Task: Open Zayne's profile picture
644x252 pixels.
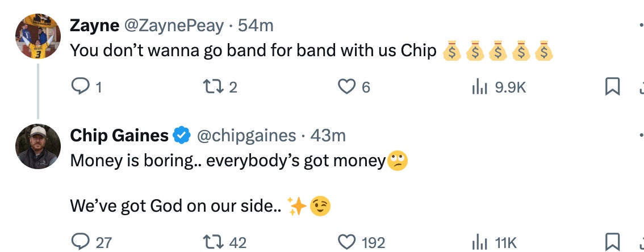Action: tap(38, 36)
